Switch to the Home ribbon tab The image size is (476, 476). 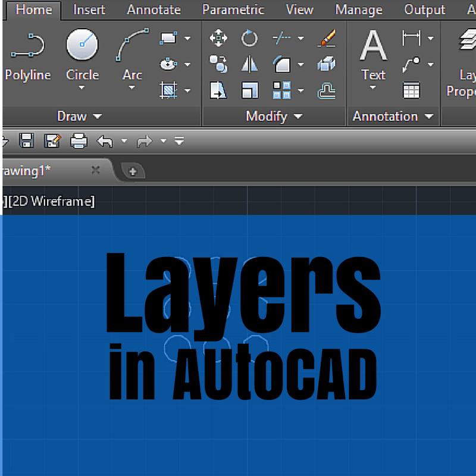pyautogui.click(x=34, y=10)
